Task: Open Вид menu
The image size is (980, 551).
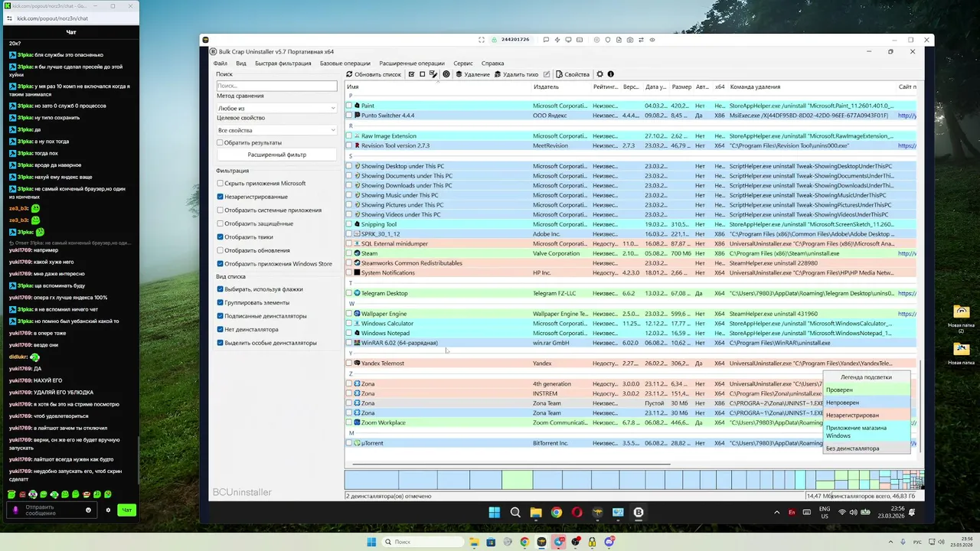Action: pyautogui.click(x=241, y=64)
